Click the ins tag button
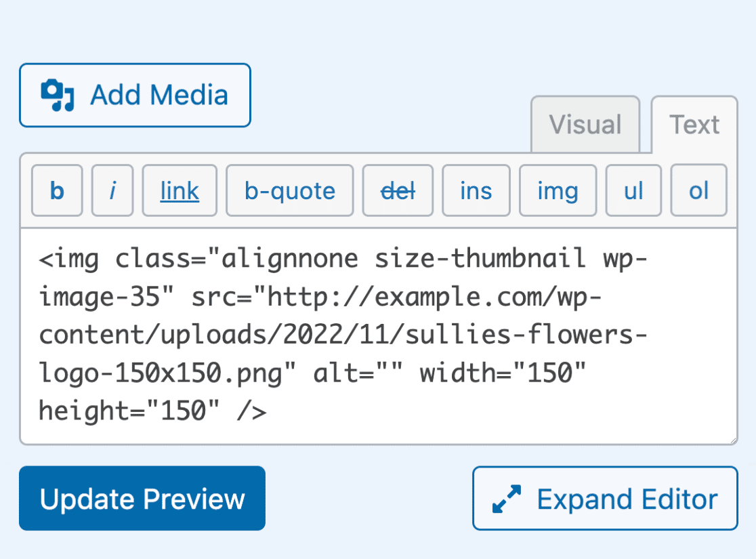 [x=476, y=191]
